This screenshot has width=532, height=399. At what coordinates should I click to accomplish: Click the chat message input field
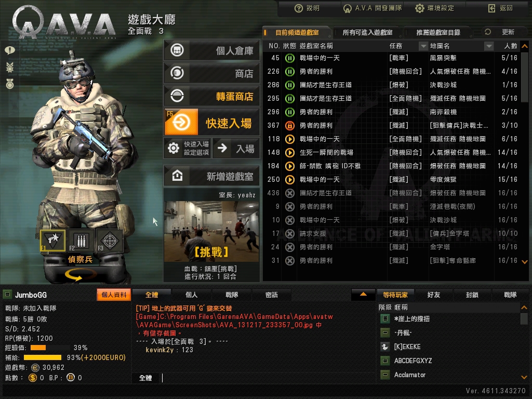coord(268,378)
